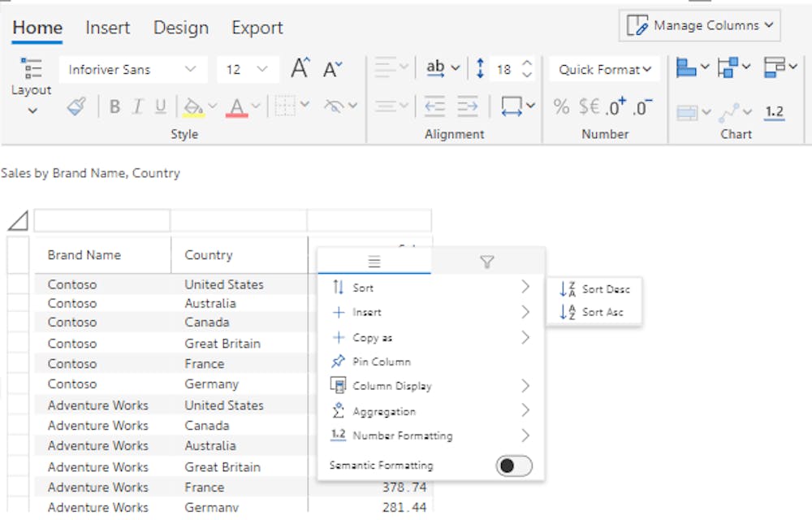Open the font size 12 dropdown
This screenshot has width=812, height=520.
247,69
